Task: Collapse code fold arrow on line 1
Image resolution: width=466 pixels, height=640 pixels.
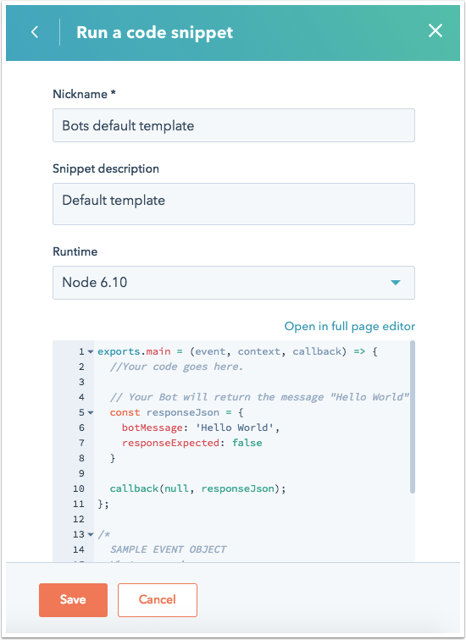Action: 90,351
